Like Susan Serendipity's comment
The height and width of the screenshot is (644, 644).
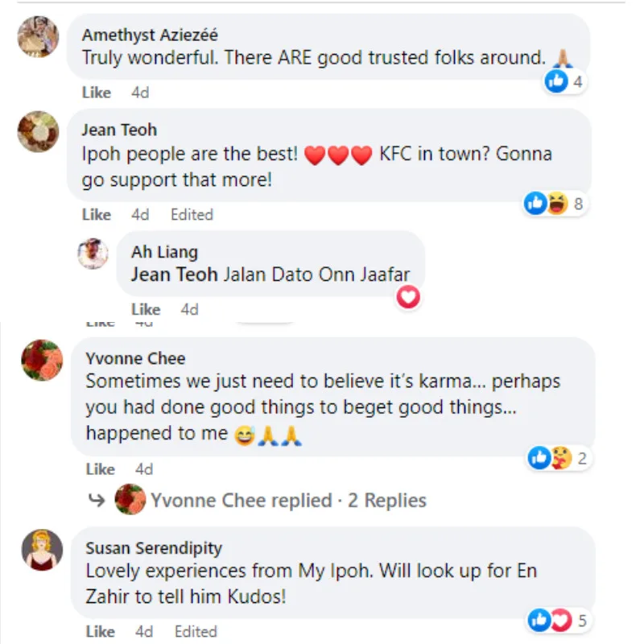pos(100,631)
